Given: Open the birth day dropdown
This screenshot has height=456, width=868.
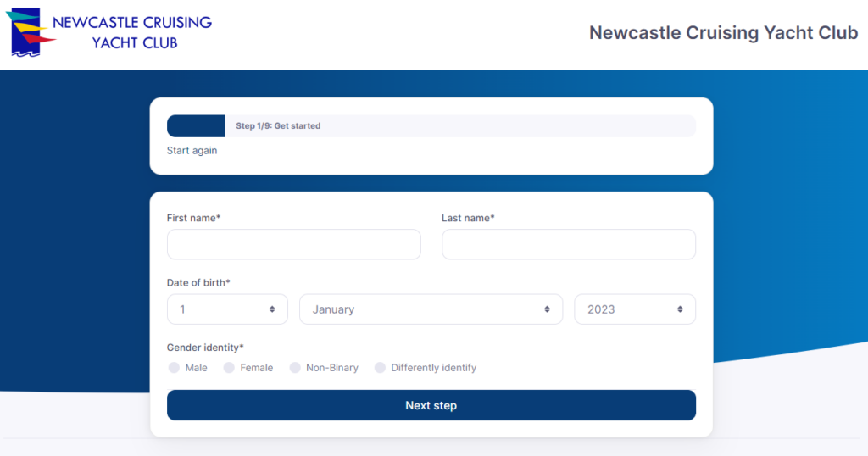Looking at the screenshot, I should (x=227, y=309).
